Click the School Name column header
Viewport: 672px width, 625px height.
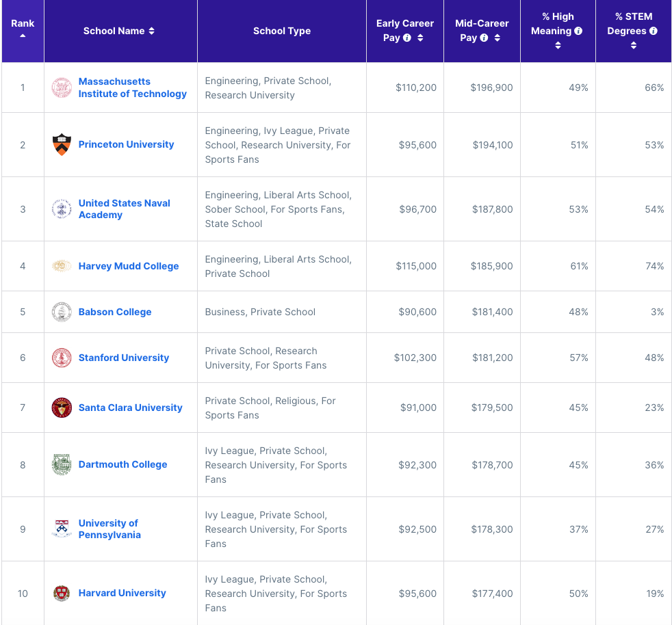[120, 31]
